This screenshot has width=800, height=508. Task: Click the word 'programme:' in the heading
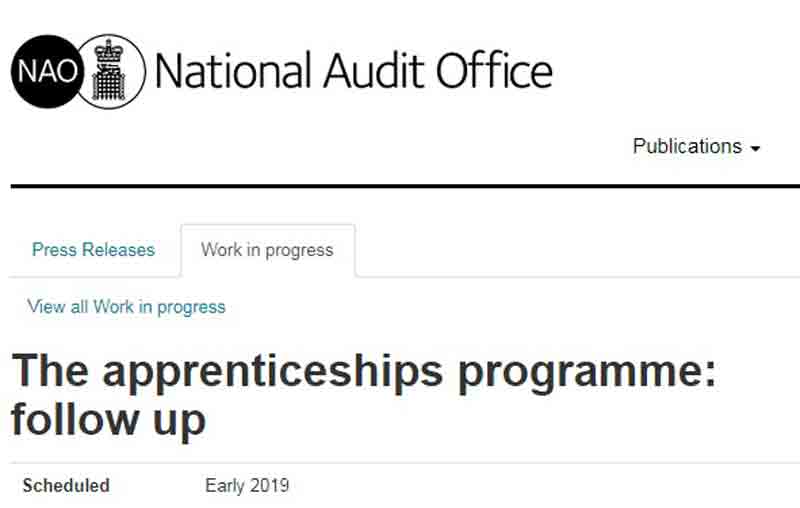587,375
